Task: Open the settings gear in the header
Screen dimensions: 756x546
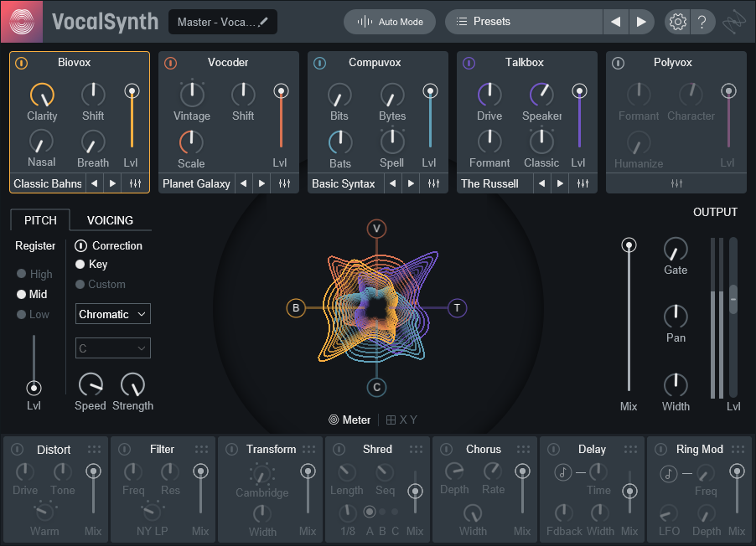Action: coord(677,22)
